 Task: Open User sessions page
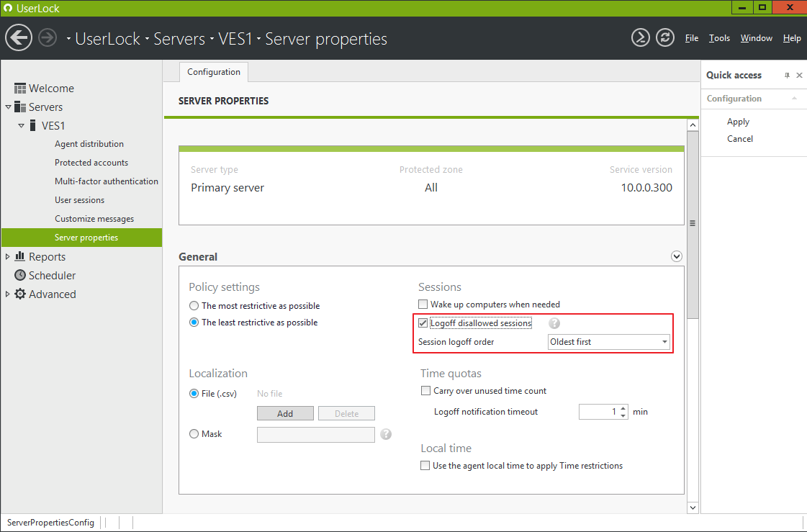coord(79,200)
